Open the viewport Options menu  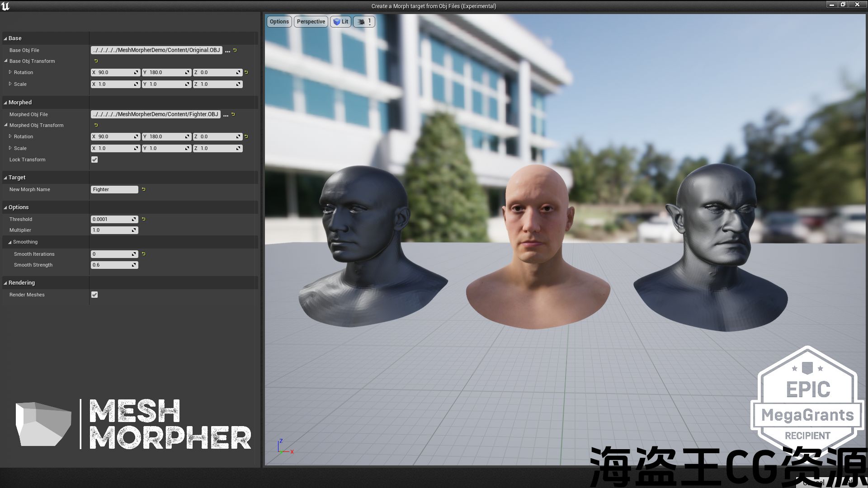[279, 22]
